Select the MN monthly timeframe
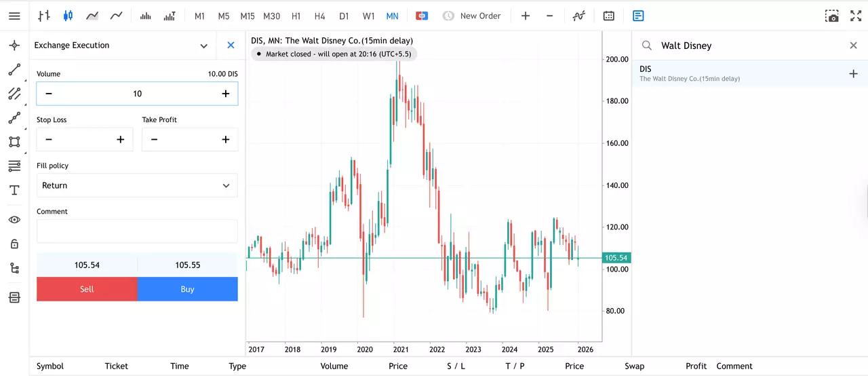This screenshot has height=376, width=868. pyautogui.click(x=392, y=16)
